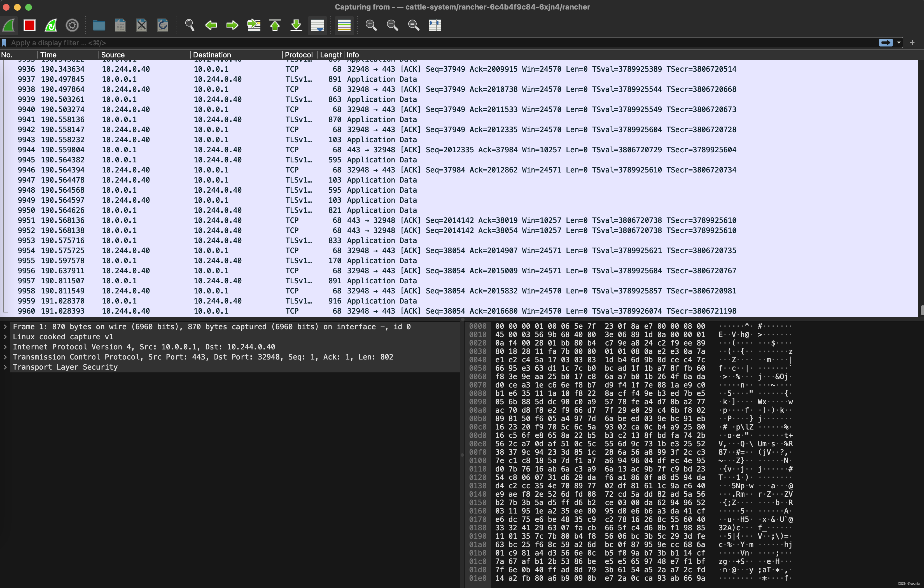Image resolution: width=924 pixels, height=588 pixels.
Task: Select hex row at offset 01e0
Action: [631, 578]
